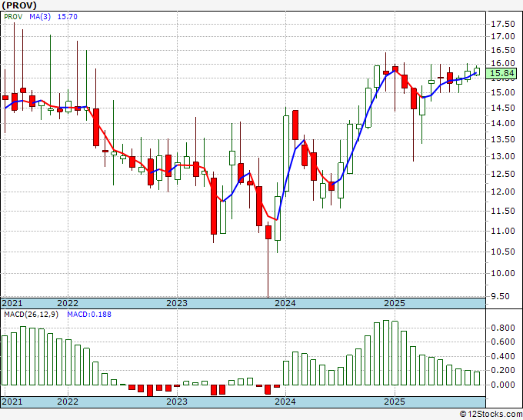
Task: Click the 14.00 price axis label
Action: 503,123
